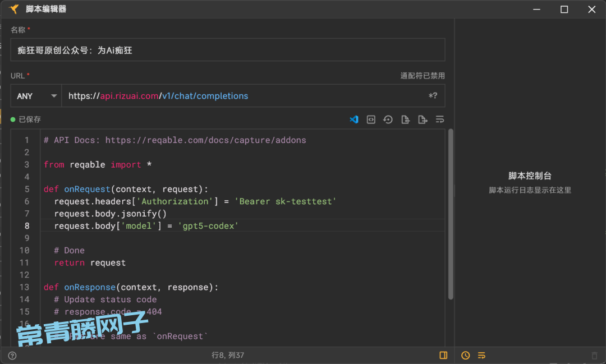
Task: Toggle console log wrap icon
Action: coord(481,355)
